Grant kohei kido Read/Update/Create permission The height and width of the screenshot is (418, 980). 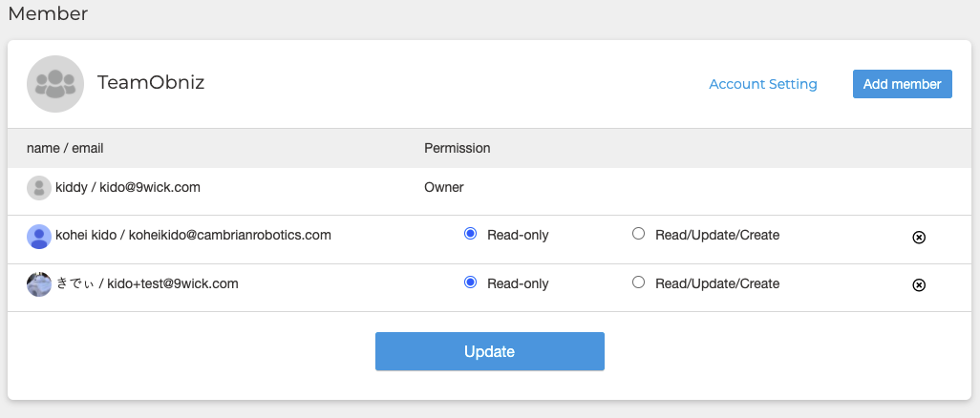pos(639,234)
